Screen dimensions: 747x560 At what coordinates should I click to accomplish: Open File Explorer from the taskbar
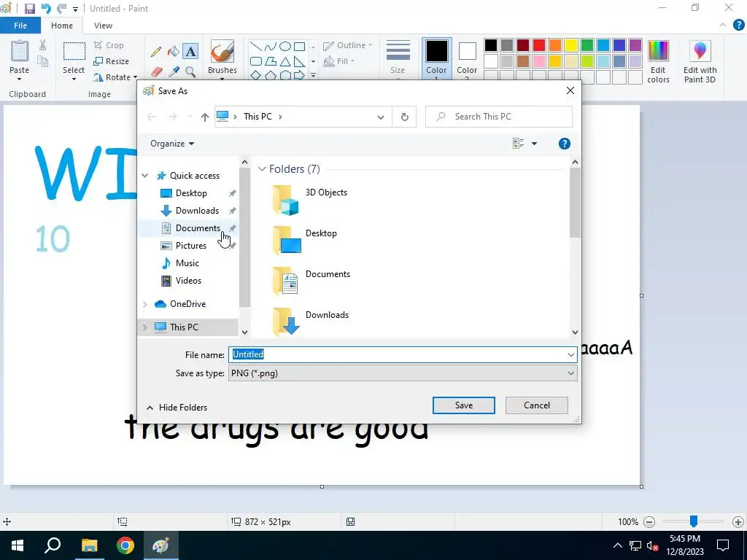pos(89,545)
